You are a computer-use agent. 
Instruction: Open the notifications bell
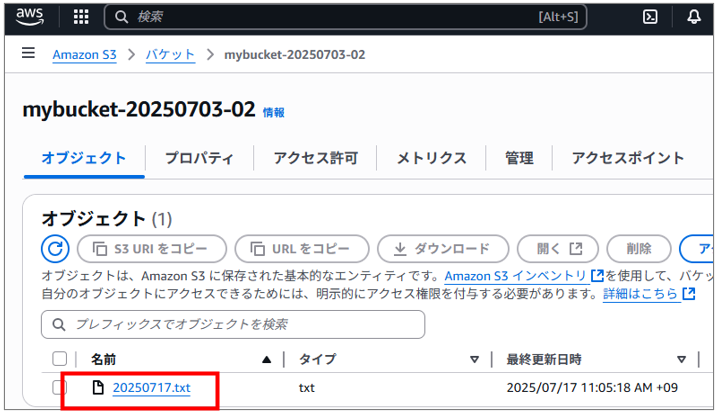click(x=694, y=17)
